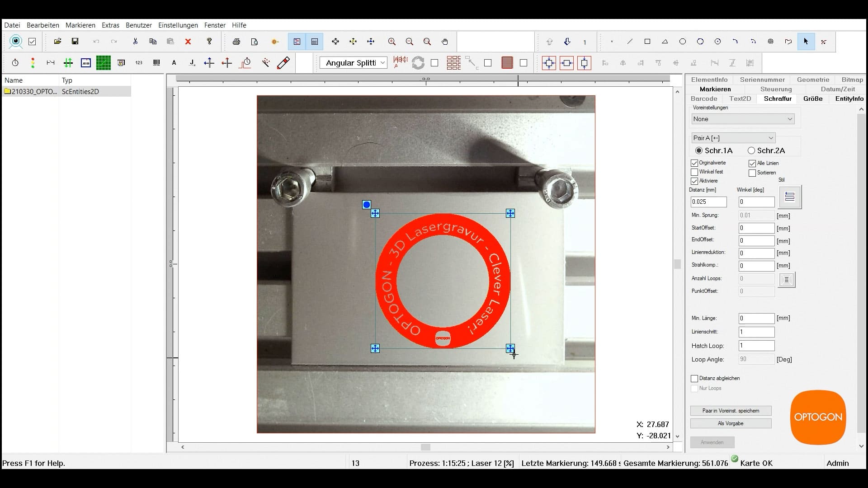This screenshot has width=868, height=488.
Task: Open the Voreinstellungen None dropdown
Action: pyautogui.click(x=743, y=119)
